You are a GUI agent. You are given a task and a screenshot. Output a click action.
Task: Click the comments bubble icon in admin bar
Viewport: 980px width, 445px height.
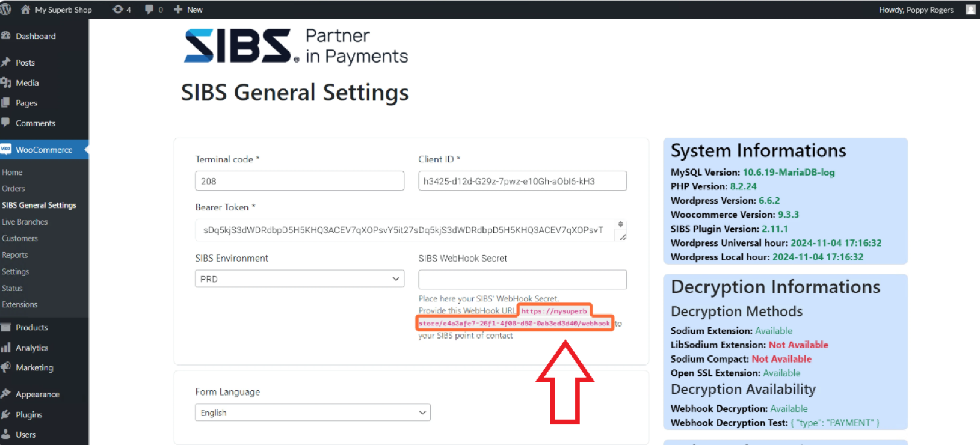pyautogui.click(x=149, y=10)
